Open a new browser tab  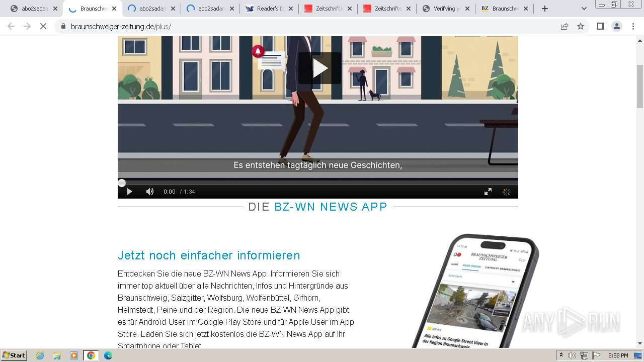(x=545, y=9)
